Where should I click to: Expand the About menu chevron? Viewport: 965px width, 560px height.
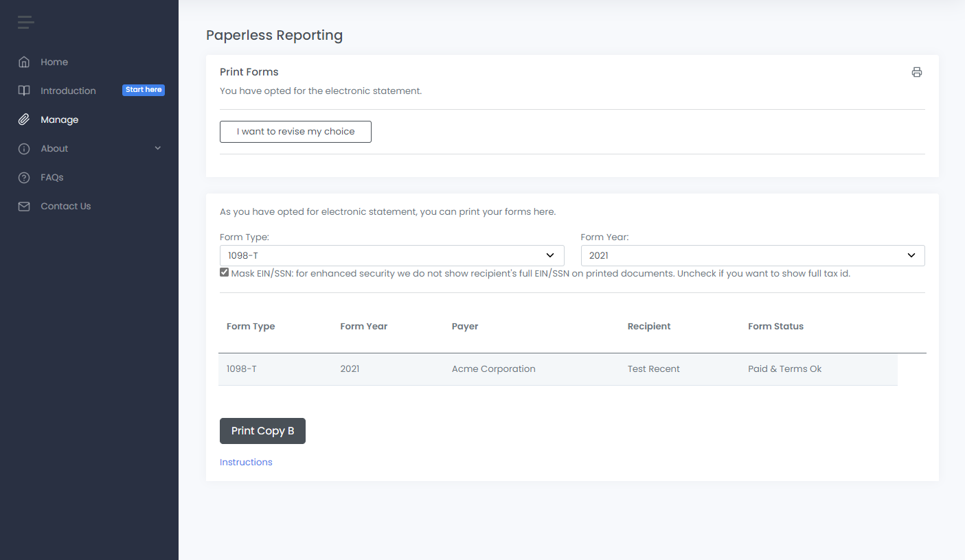(x=158, y=148)
